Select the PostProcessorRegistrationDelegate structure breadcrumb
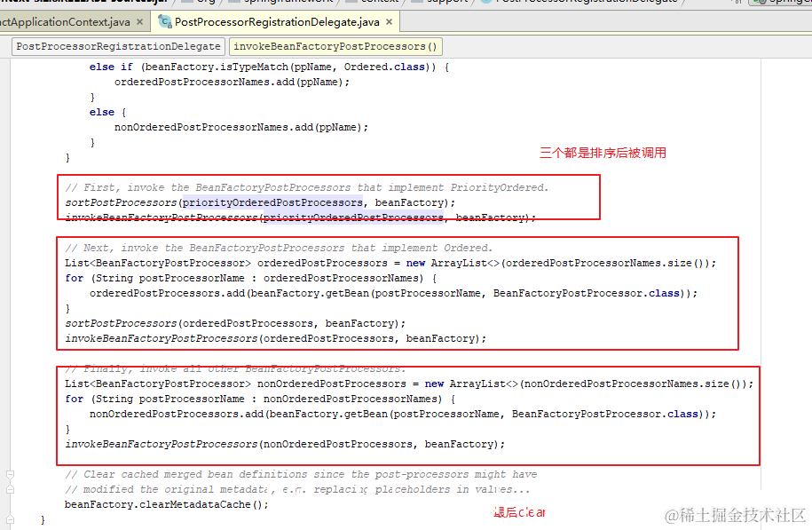This screenshot has height=530, width=812. click(118, 46)
